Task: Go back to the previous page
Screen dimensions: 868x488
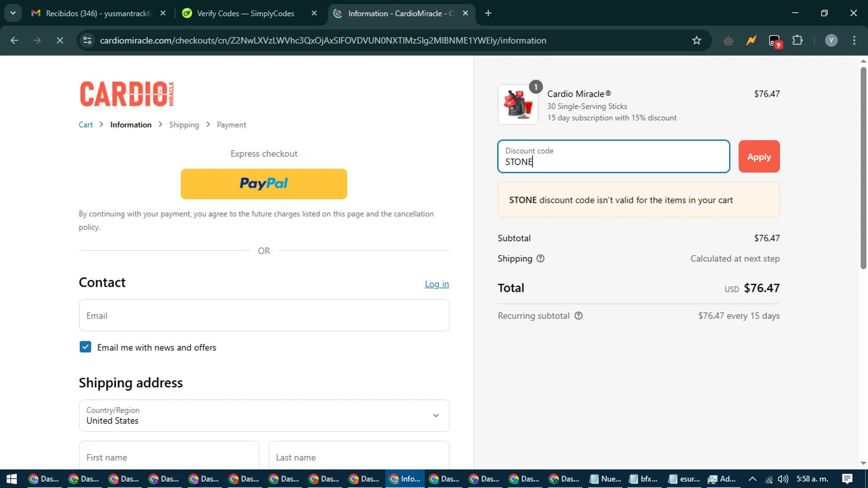Action: [14, 41]
